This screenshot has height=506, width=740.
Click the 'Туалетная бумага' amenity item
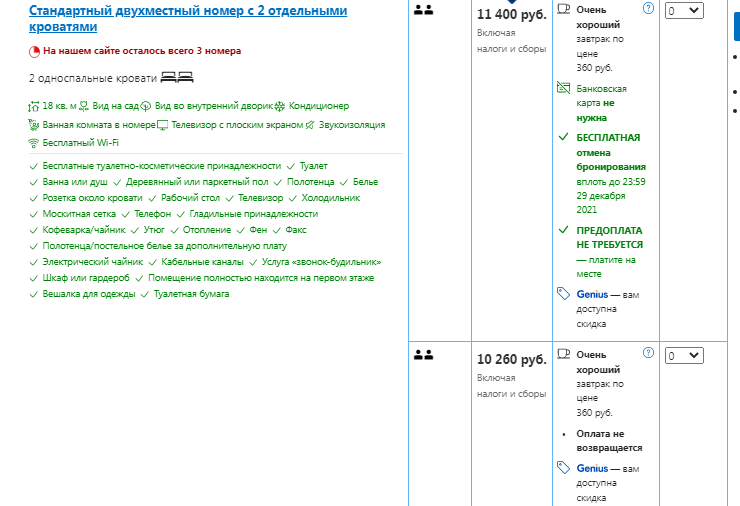(x=192, y=295)
